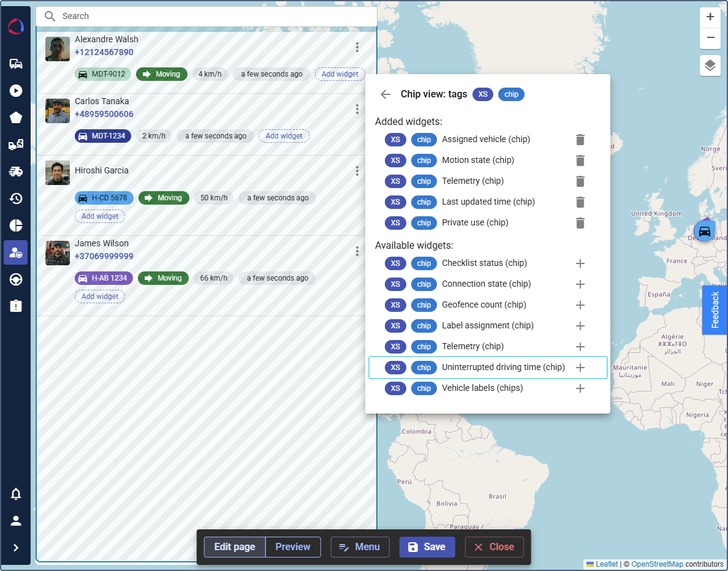This screenshot has width=728, height=571.
Task: Expand the sidebar using the chevron arrow
Action: 16,548
